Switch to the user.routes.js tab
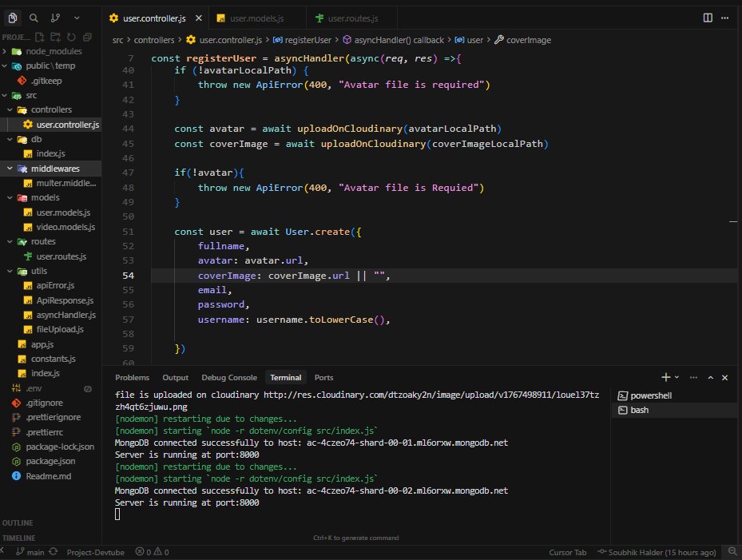Viewport: 742px width, 560px height. coord(353,18)
